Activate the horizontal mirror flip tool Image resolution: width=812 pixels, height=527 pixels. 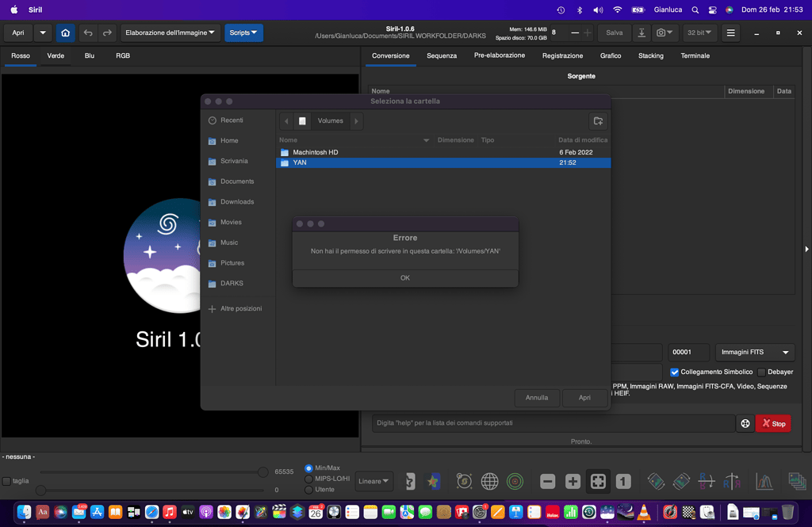(733, 480)
